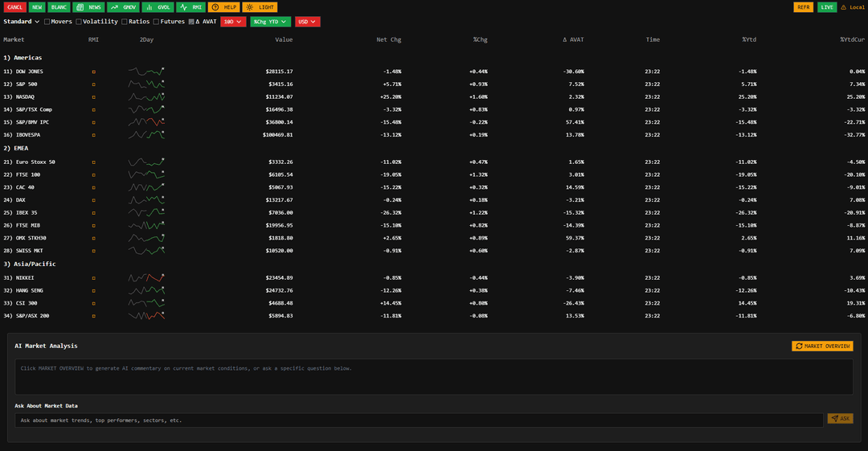868x451 pixels.
Task: Open the USD currency dropdown
Action: 307,22
